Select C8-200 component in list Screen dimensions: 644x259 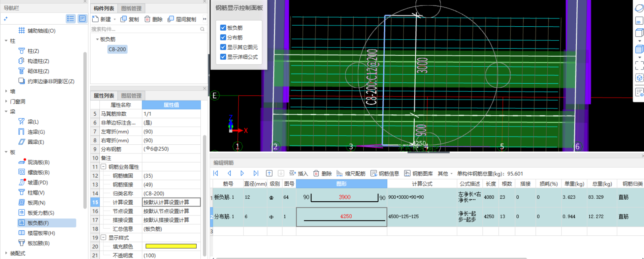117,49
